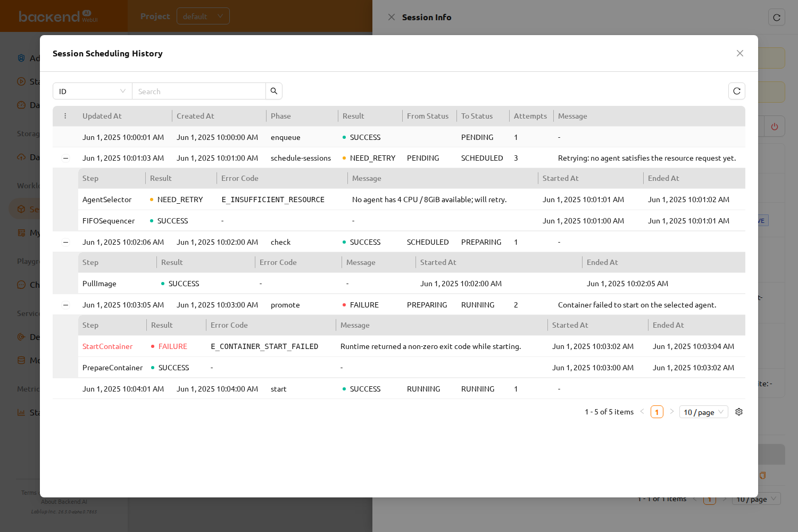This screenshot has width=798, height=532.
Task: Click the PrepareContainer step
Action: tap(112, 368)
